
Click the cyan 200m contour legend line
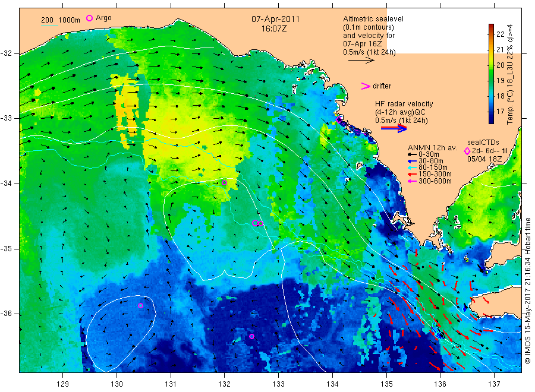[49, 26]
